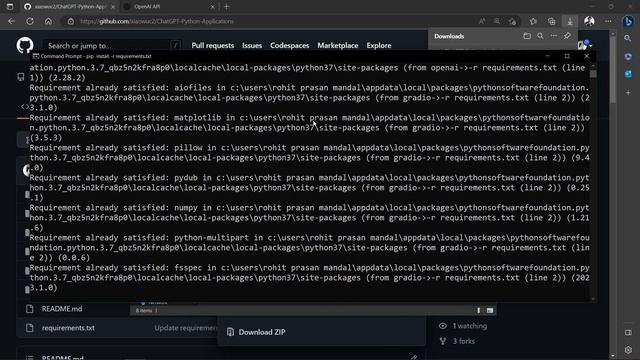The image size is (640, 360).
Task: Open Edge sidebar settings gear
Action: (628, 350)
